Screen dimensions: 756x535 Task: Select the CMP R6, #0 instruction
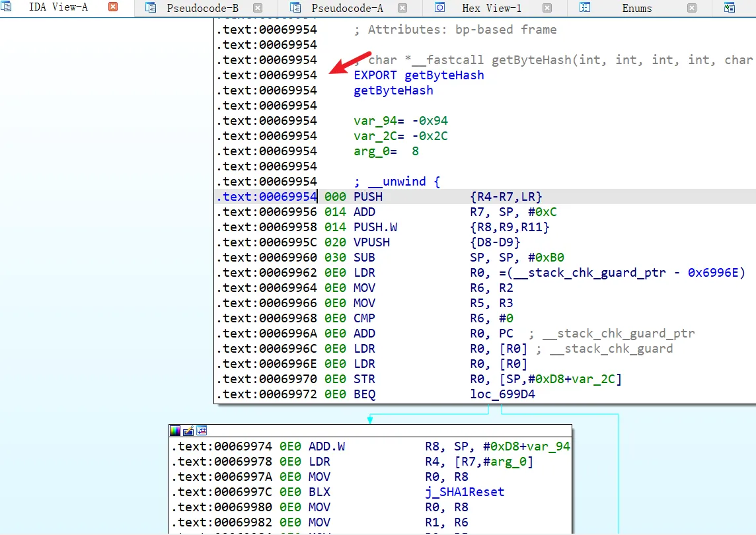pos(434,318)
